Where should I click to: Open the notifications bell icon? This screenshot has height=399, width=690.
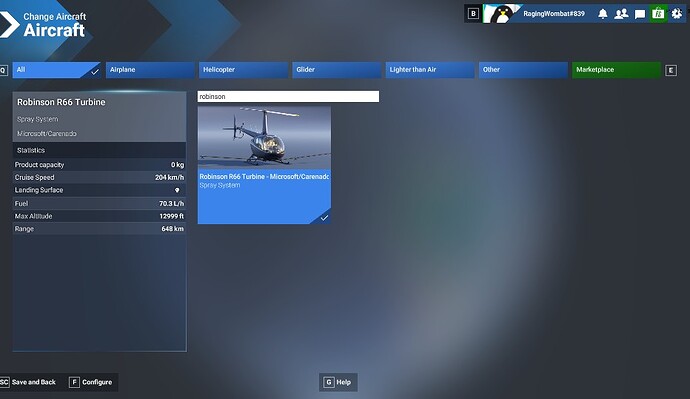point(602,14)
